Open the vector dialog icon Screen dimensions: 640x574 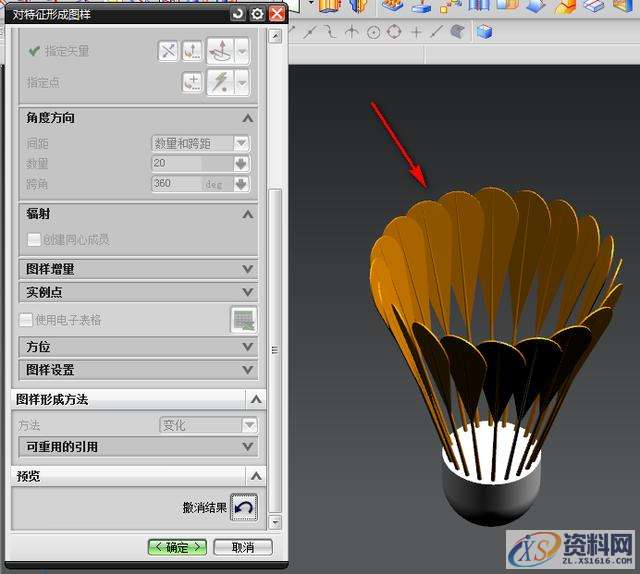tap(192, 49)
